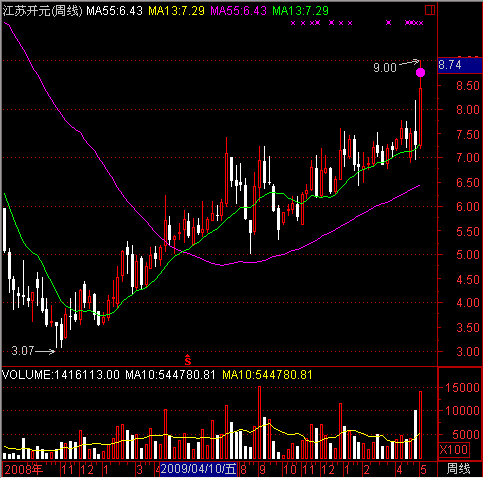Select the highlighted date 2009/04/10/五

[x=198, y=469]
